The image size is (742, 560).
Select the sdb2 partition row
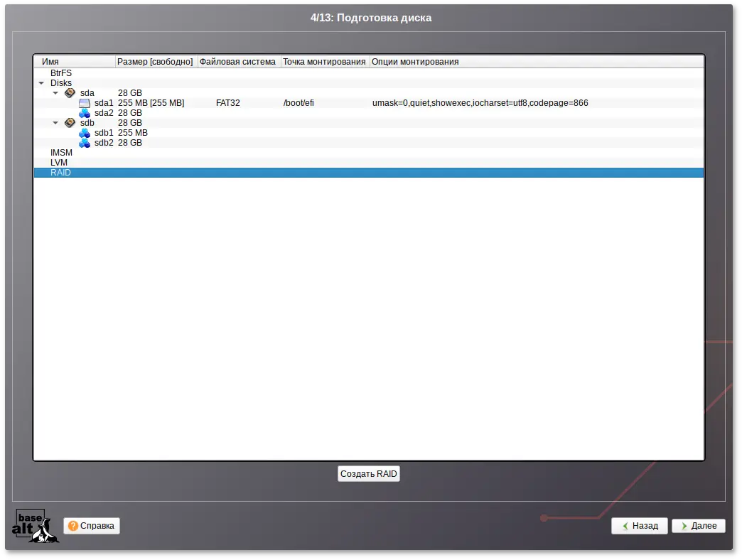tap(369, 143)
